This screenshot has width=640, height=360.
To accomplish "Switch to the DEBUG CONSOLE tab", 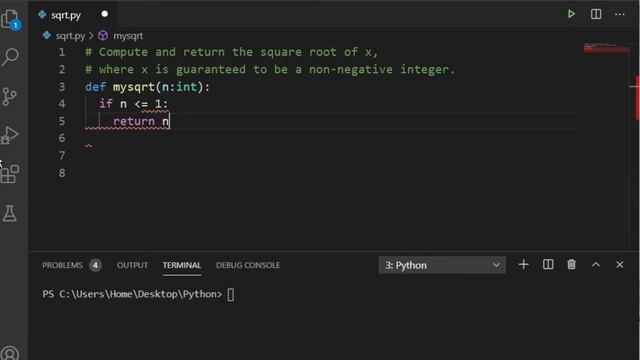I will pos(248,265).
